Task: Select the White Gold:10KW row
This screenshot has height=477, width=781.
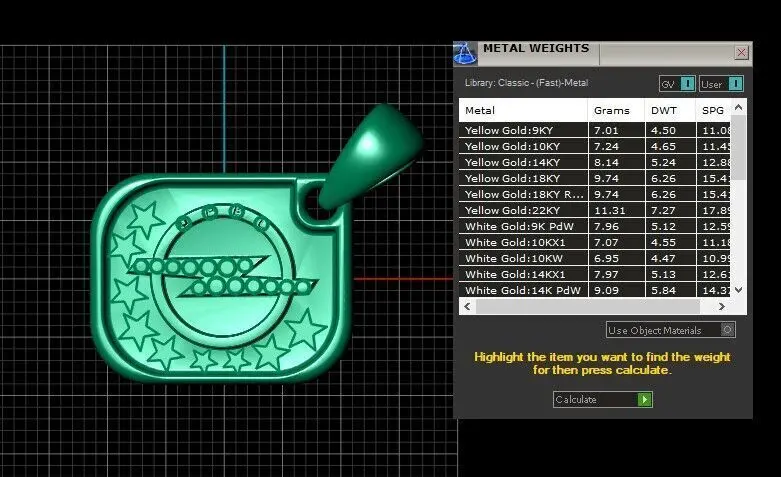Action: click(x=595, y=258)
